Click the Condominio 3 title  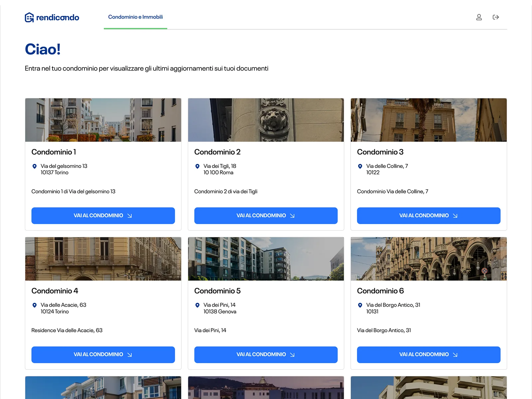(380, 152)
